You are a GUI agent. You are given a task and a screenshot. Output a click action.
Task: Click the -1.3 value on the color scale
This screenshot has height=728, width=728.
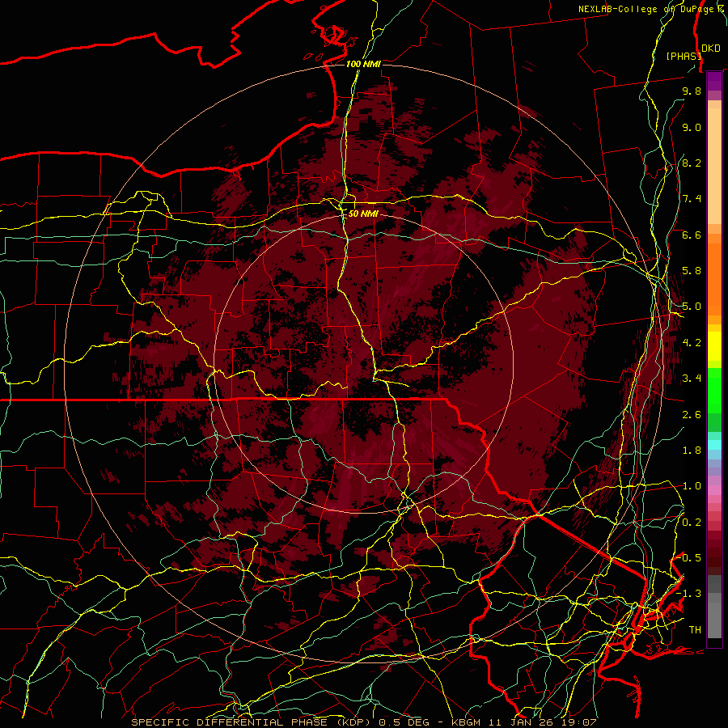pyautogui.click(x=689, y=594)
